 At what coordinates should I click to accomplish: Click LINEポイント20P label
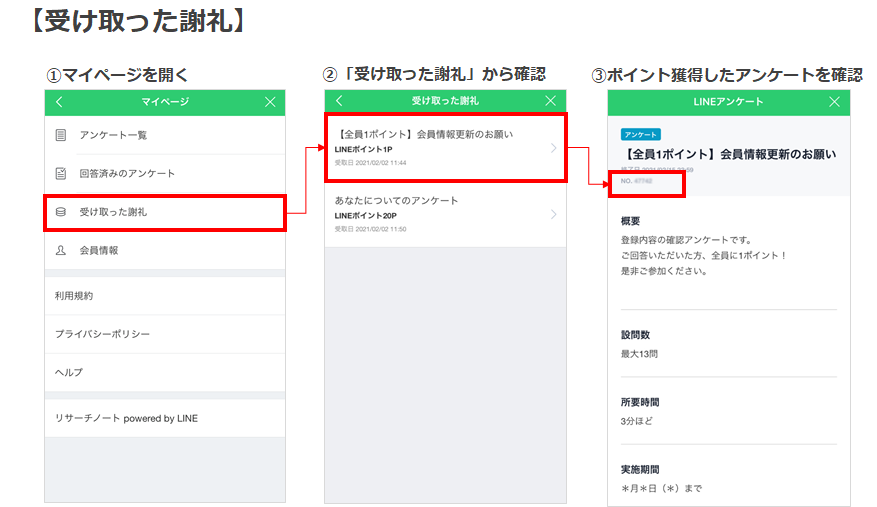click(x=366, y=215)
